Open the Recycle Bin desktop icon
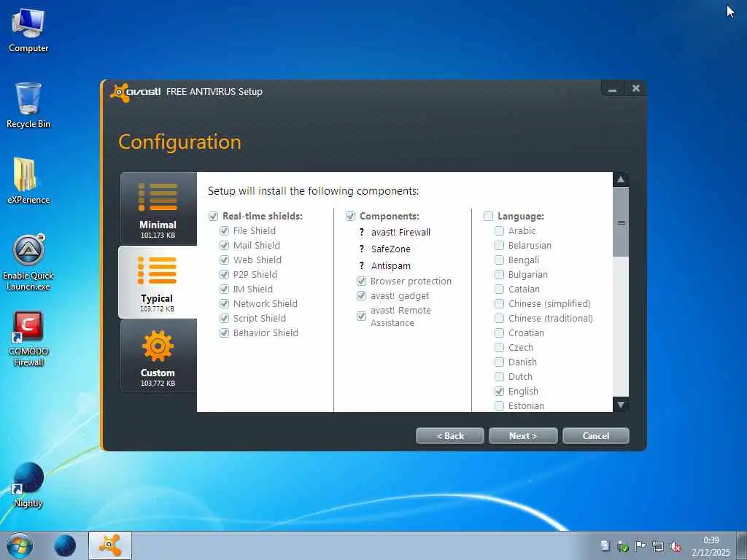This screenshot has width=747, height=560. pyautogui.click(x=28, y=105)
